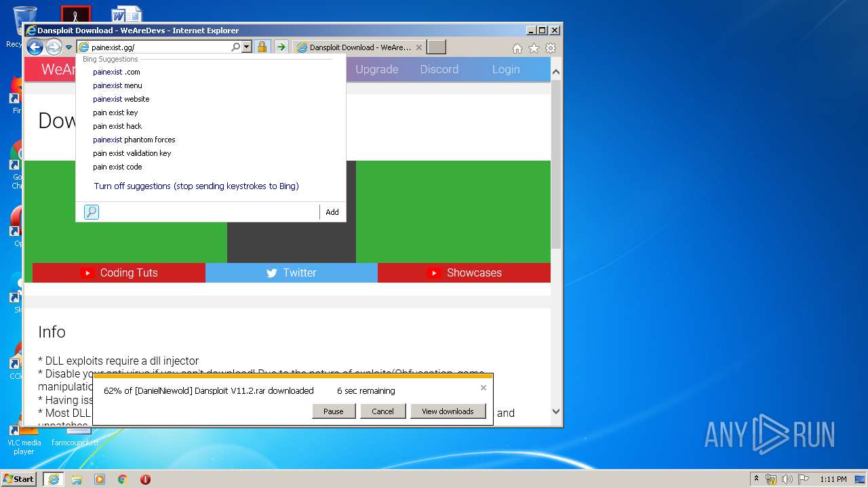Select the VLC media player desktop icon
This screenshot has width=868, height=488.
[x=24, y=438]
